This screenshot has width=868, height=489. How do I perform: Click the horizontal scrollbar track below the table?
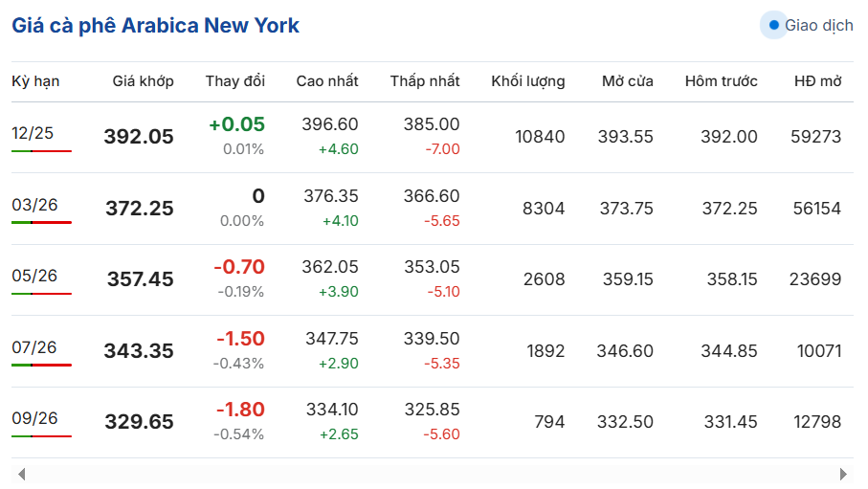tap(431, 474)
